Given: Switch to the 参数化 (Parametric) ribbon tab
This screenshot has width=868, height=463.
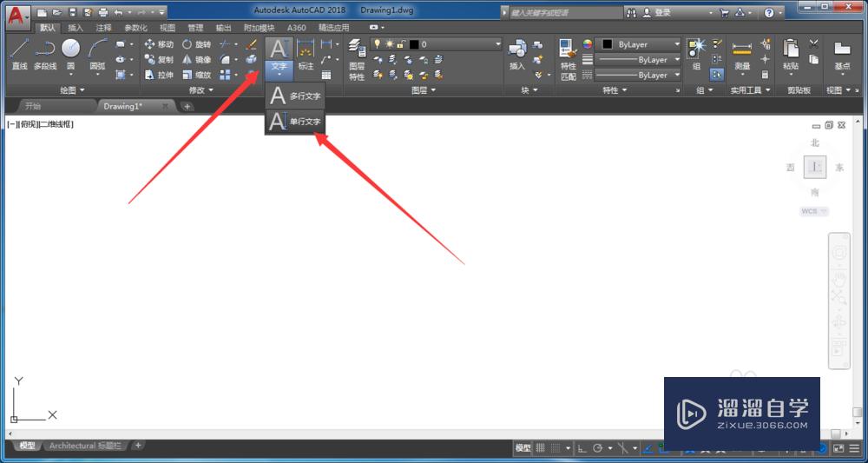Looking at the screenshot, I should [x=135, y=27].
